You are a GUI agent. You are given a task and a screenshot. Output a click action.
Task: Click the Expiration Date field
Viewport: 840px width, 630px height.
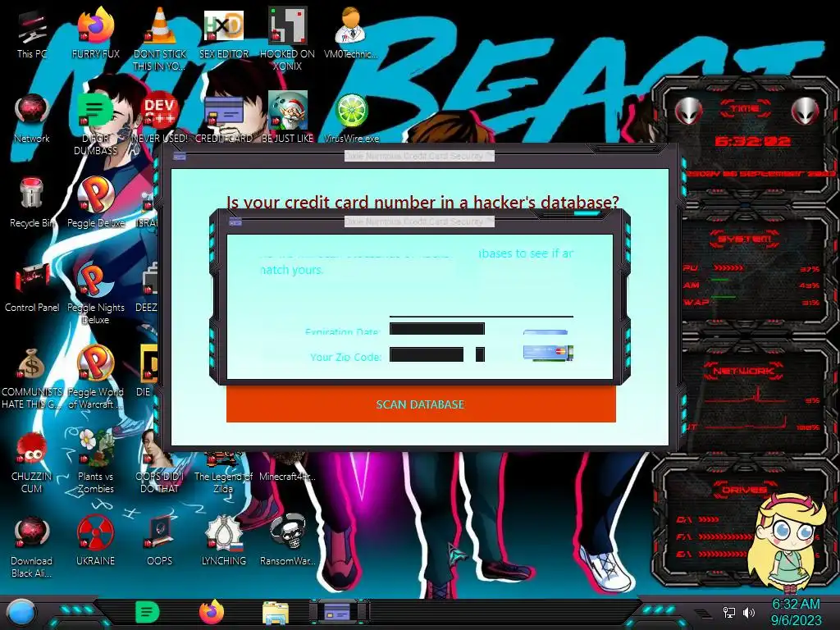[437, 328]
